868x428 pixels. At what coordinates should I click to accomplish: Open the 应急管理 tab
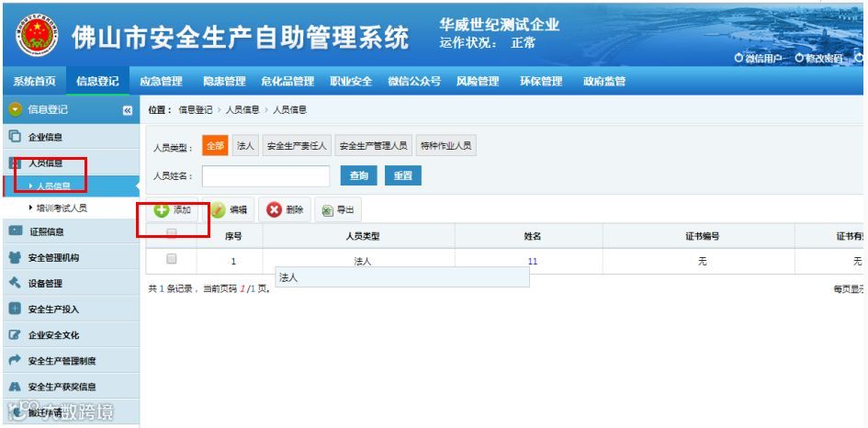(x=161, y=82)
